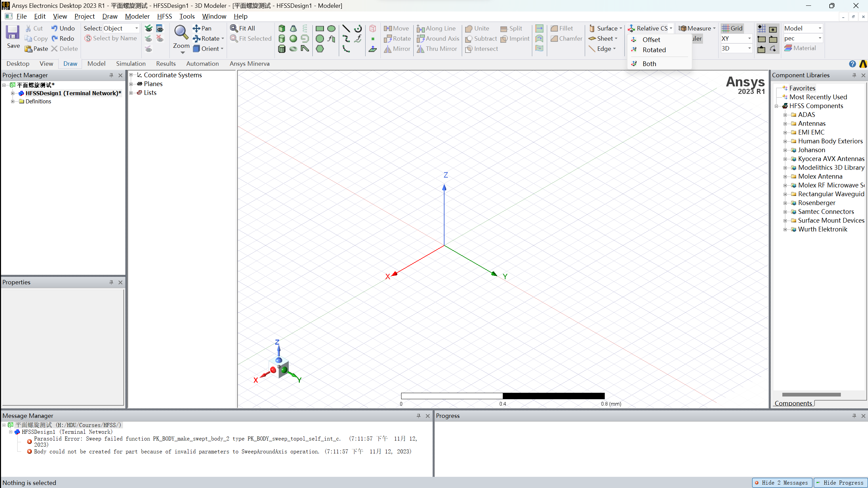868x488 pixels.
Task: Expand the Antennas component folder
Action: tap(785, 123)
